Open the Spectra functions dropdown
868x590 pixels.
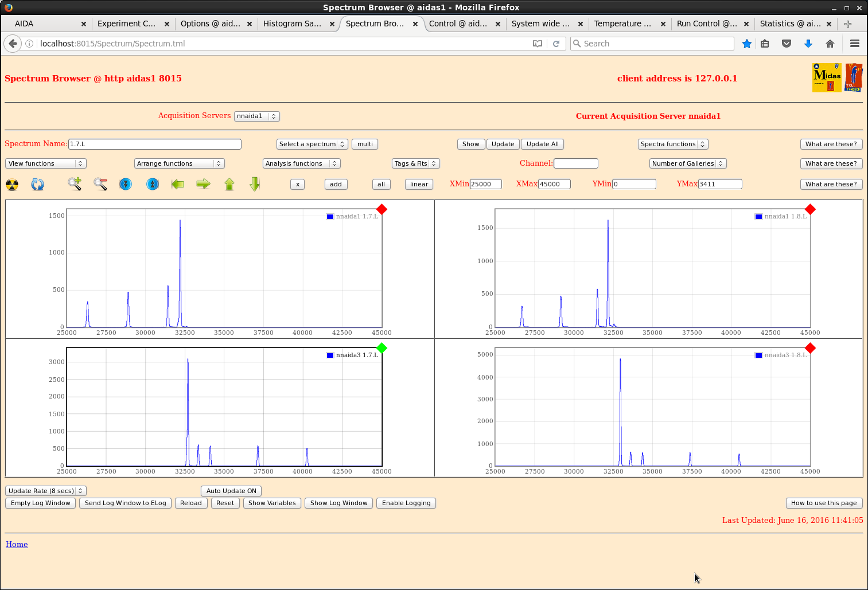(x=673, y=144)
